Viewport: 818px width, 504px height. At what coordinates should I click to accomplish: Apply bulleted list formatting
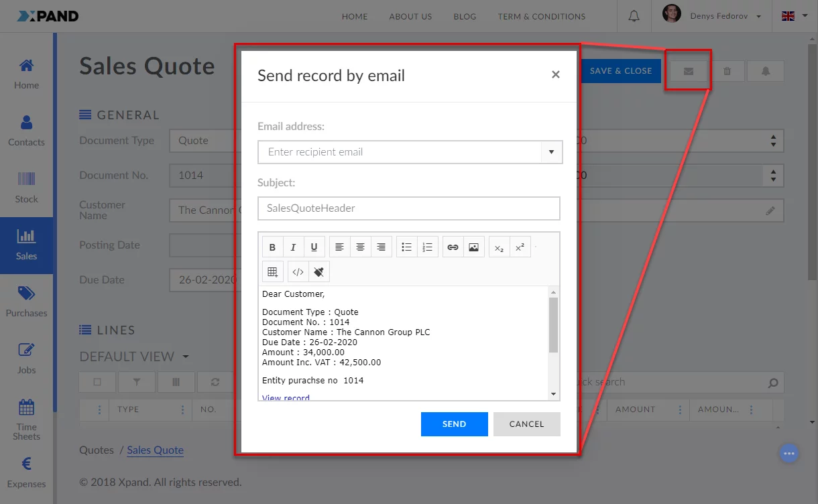[406, 247]
